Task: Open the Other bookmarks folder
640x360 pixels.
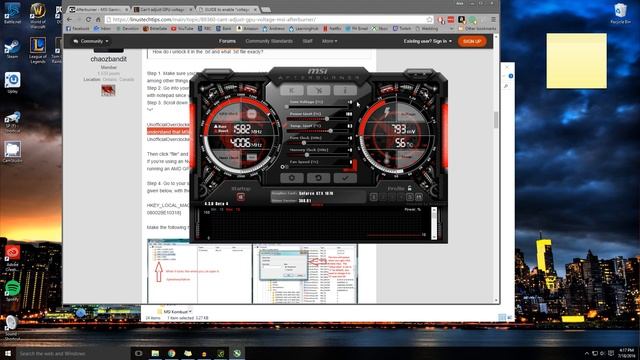Action: (x=477, y=29)
